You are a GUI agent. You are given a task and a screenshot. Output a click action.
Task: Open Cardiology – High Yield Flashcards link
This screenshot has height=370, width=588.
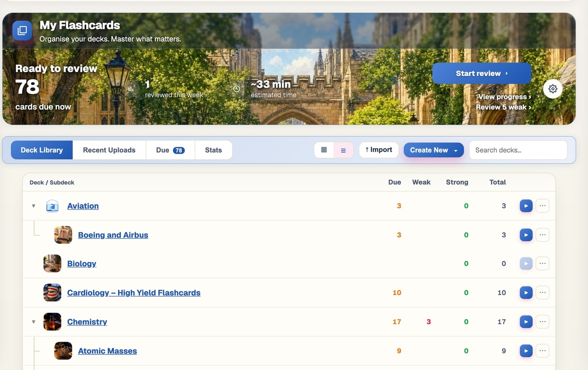134,293
